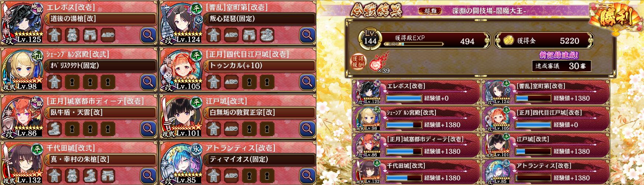Select first castle facility icon of 千代田城[改弐]
644x185 pixels.
point(54,176)
